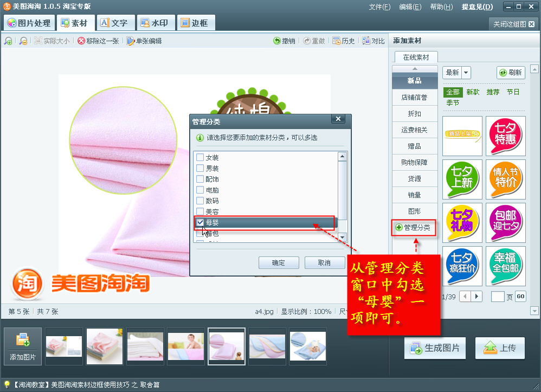Insert the 新品上架 ribbon sticker
The width and height of the screenshot is (541, 392).
[x=462, y=136]
